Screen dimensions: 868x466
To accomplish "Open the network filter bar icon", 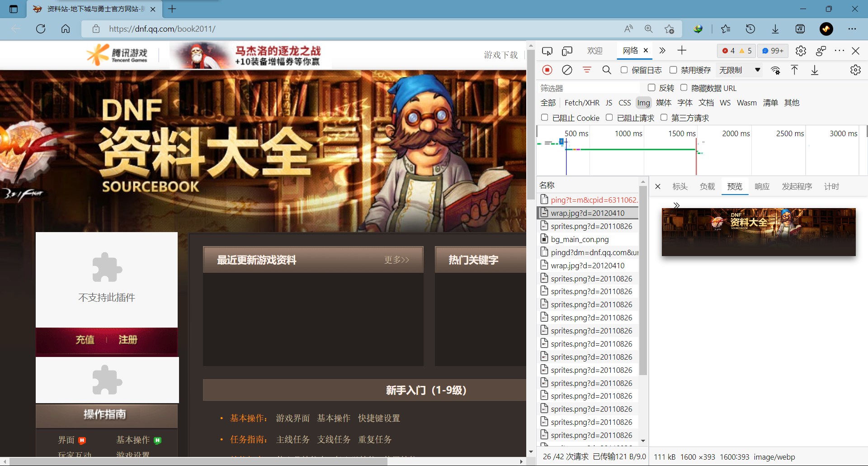I will (587, 70).
